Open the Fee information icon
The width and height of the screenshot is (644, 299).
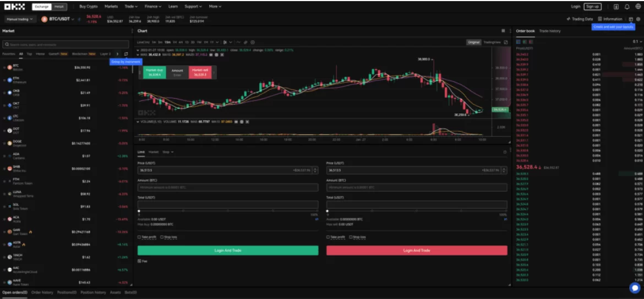click(139, 261)
